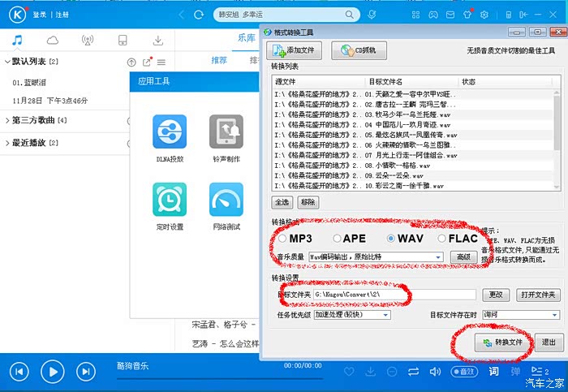Click the 登录 login link

pyautogui.click(x=40, y=15)
